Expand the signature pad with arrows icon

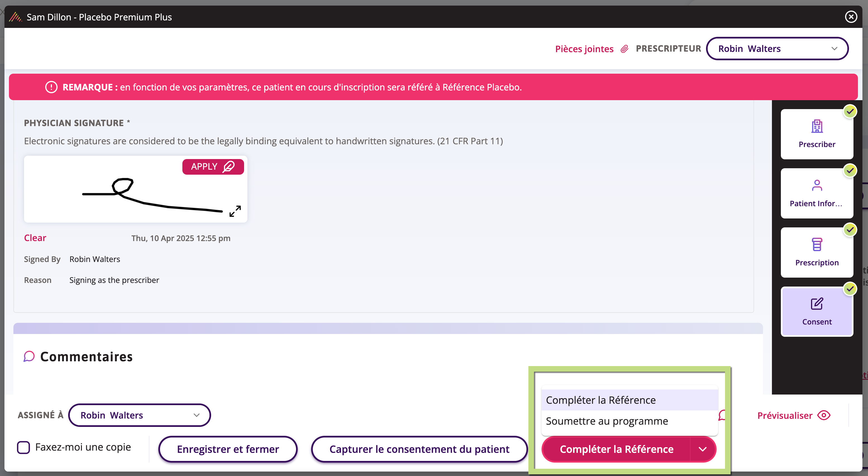coord(235,211)
